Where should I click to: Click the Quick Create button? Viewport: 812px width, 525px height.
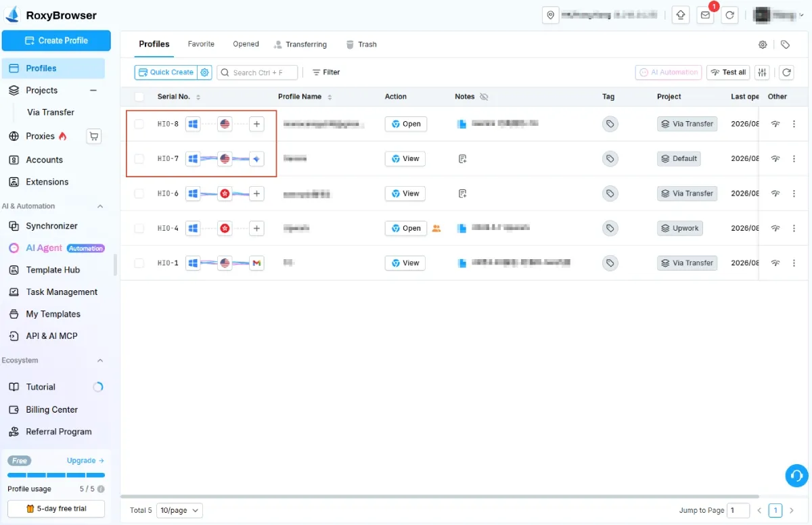tap(166, 72)
